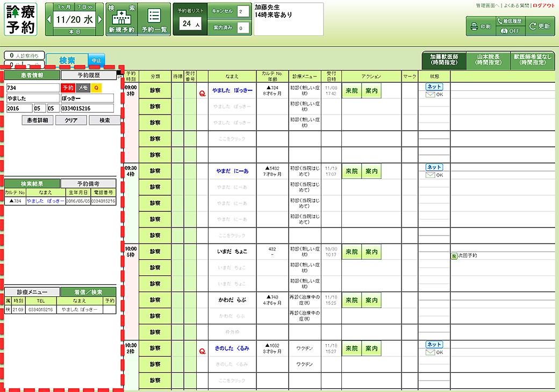Click the yellow Q button in patient info

[97, 88]
